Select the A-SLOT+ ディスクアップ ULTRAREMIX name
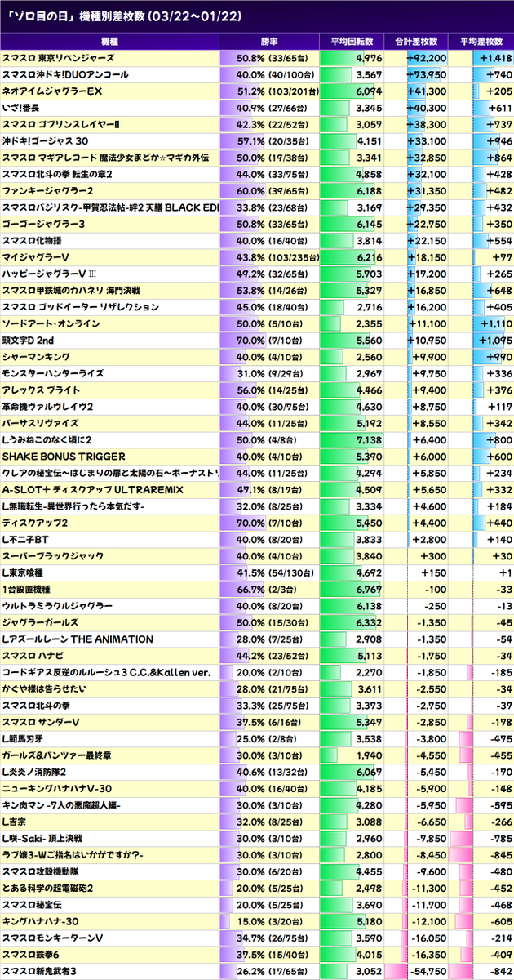This screenshot has height=980, width=514. coord(93,490)
